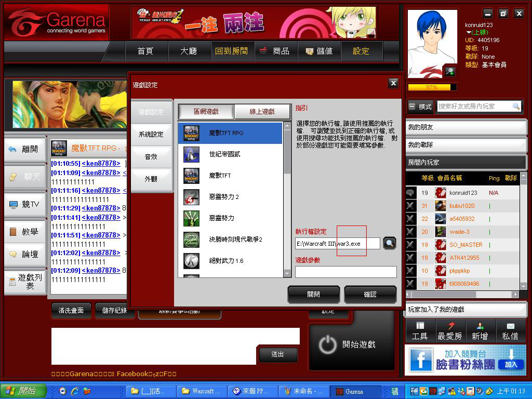Click bubu1020's avatar in player list
Screen dimensions: 532x399
[441, 206]
